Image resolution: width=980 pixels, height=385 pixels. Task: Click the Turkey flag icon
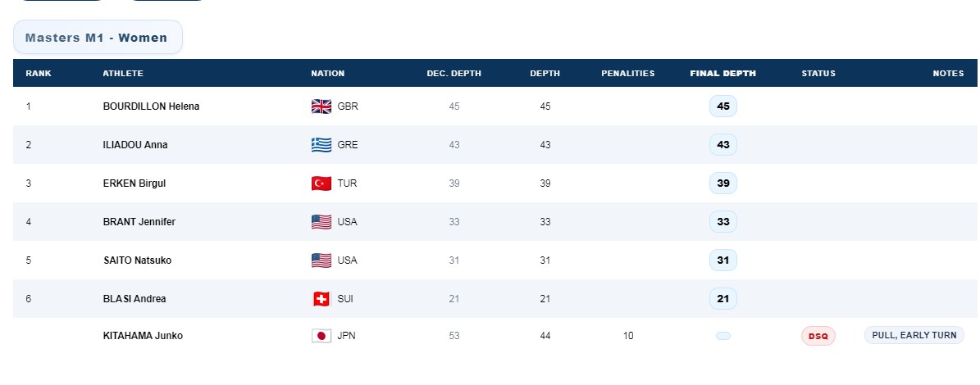pos(321,183)
